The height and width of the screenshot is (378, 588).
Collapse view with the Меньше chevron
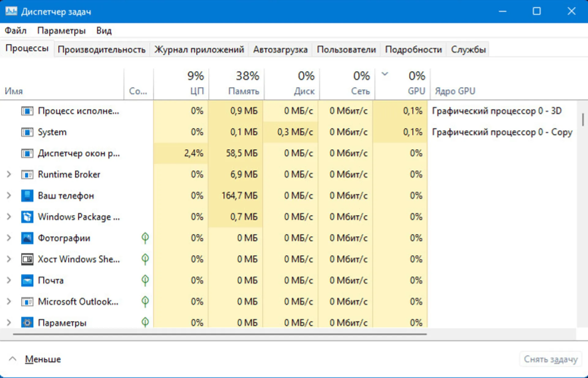[x=13, y=359]
